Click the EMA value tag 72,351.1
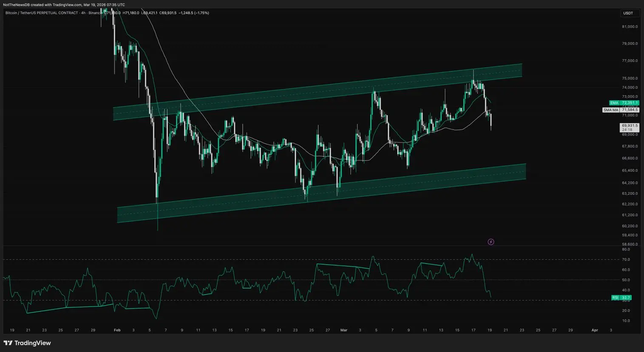The height and width of the screenshot is (352, 644). (630, 103)
